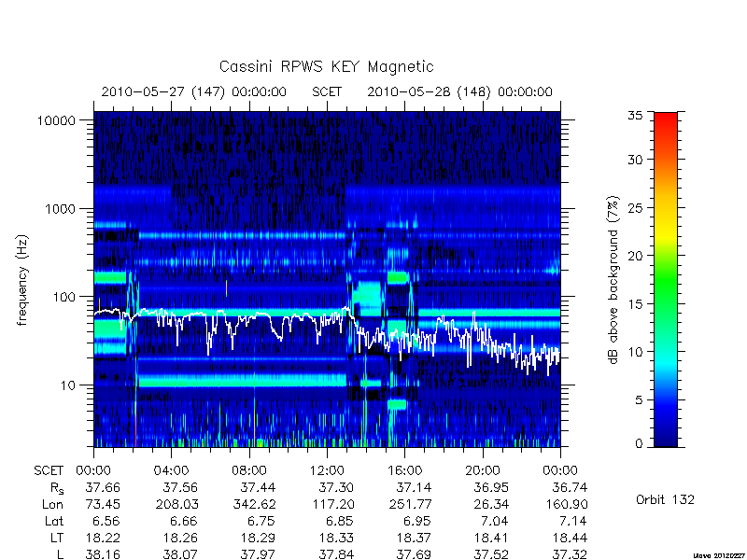Screen dimensions: 747x560
Task: Click the title "Cassini RPWS KEY Magnetic"
Action: [326, 66]
